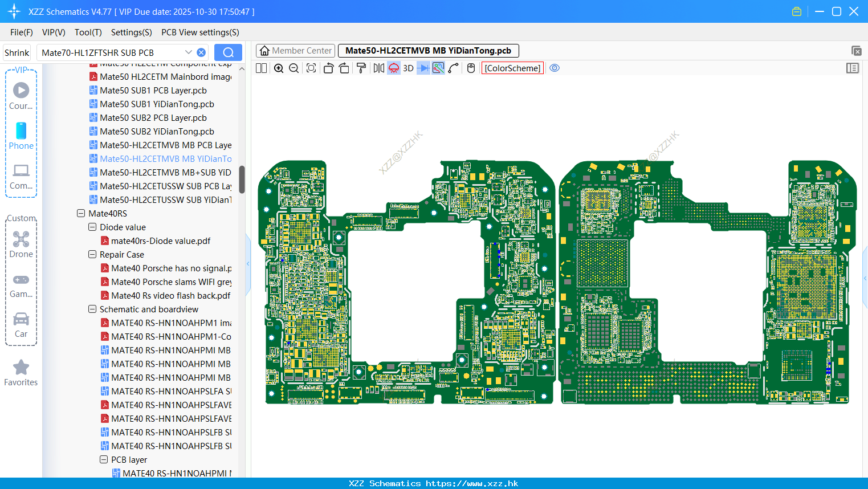Switch to 3D view

coord(408,68)
